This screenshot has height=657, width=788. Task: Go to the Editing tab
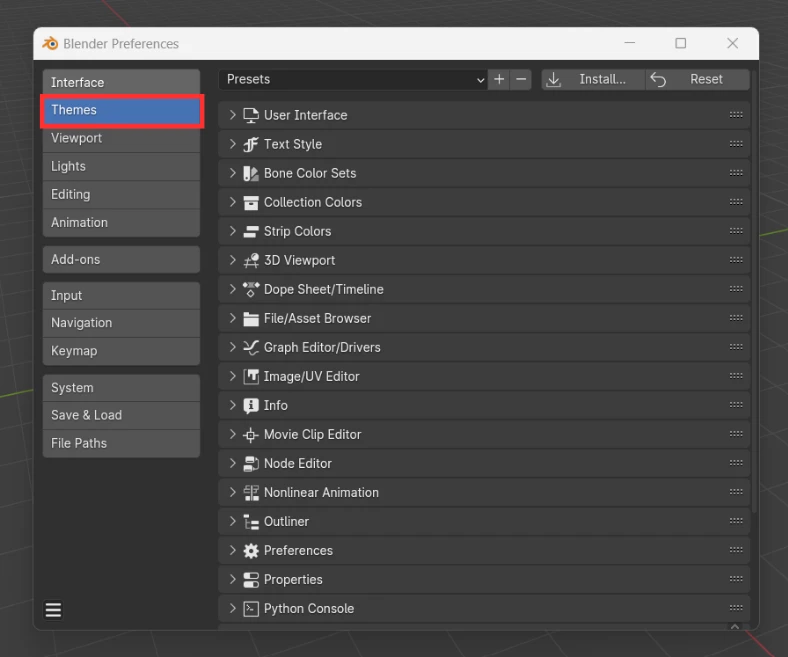pos(121,195)
